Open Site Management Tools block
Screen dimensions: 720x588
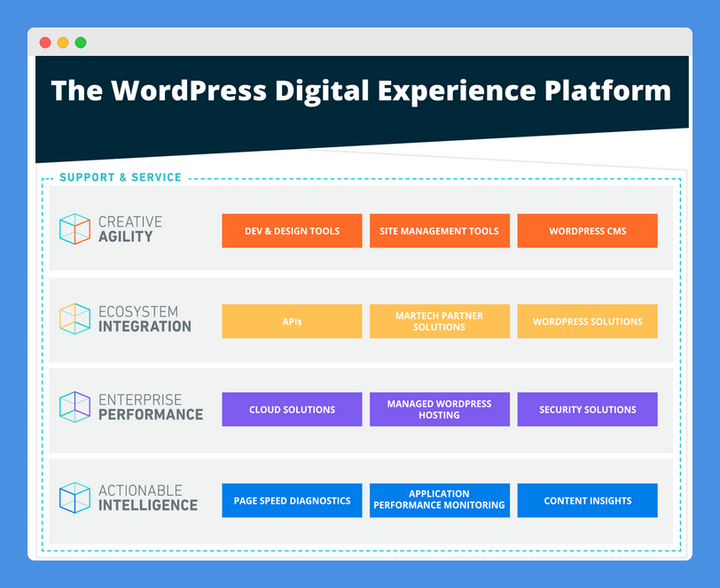(440, 231)
